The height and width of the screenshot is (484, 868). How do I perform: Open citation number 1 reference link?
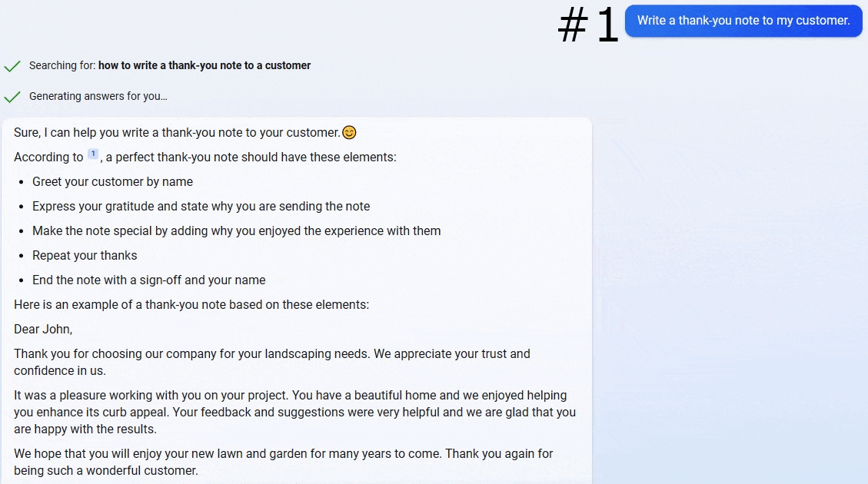tap(93, 154)
